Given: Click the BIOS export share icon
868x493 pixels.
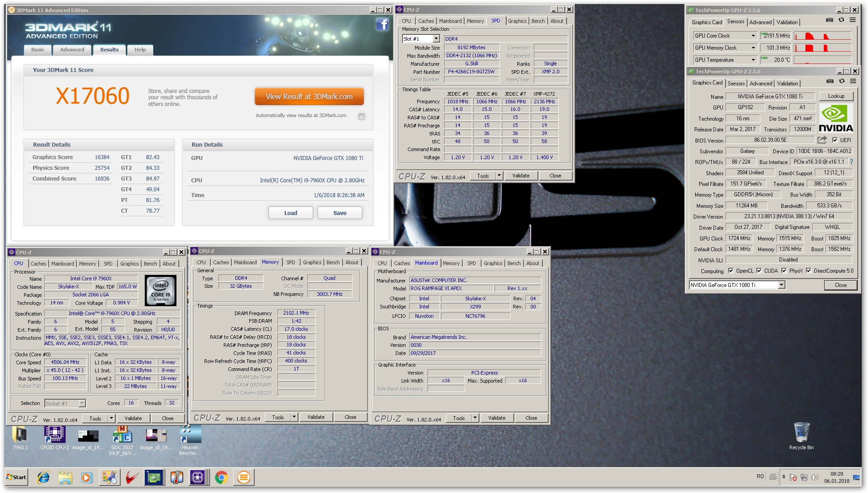Looking at the screenshot, I should (822, 140).
